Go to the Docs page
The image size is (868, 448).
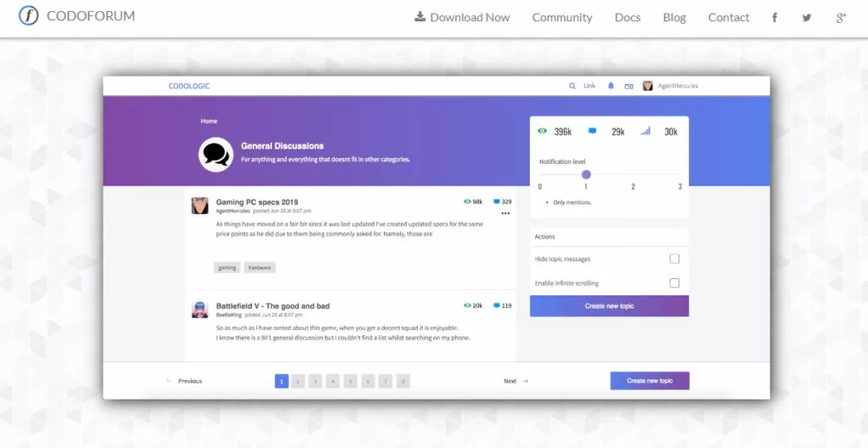(x=627, y=17)
